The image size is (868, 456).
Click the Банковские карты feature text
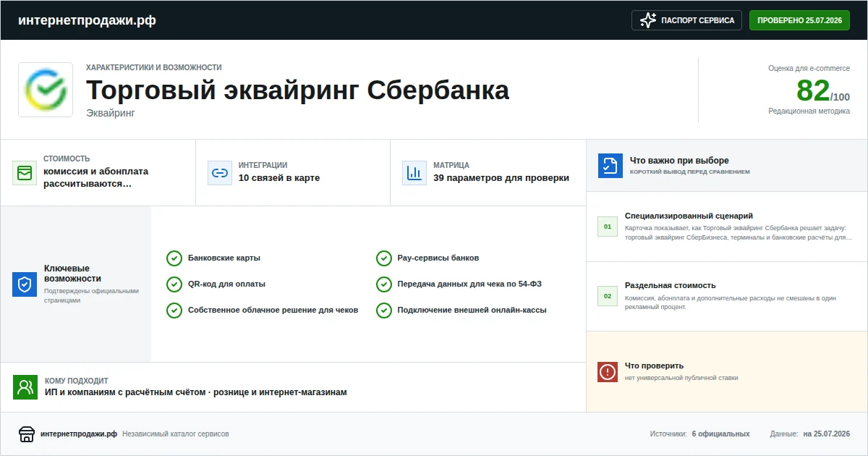(x=224, y=258)
